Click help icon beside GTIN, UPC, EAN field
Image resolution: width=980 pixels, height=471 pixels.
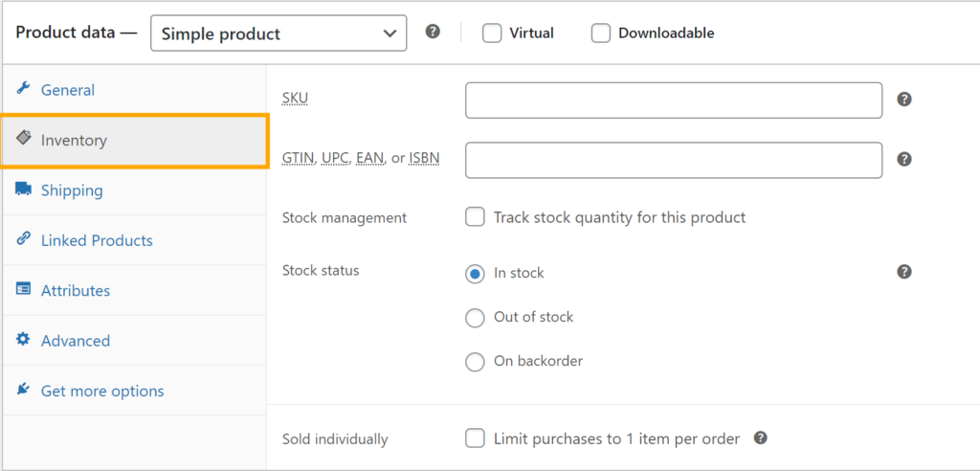(903, 160)
